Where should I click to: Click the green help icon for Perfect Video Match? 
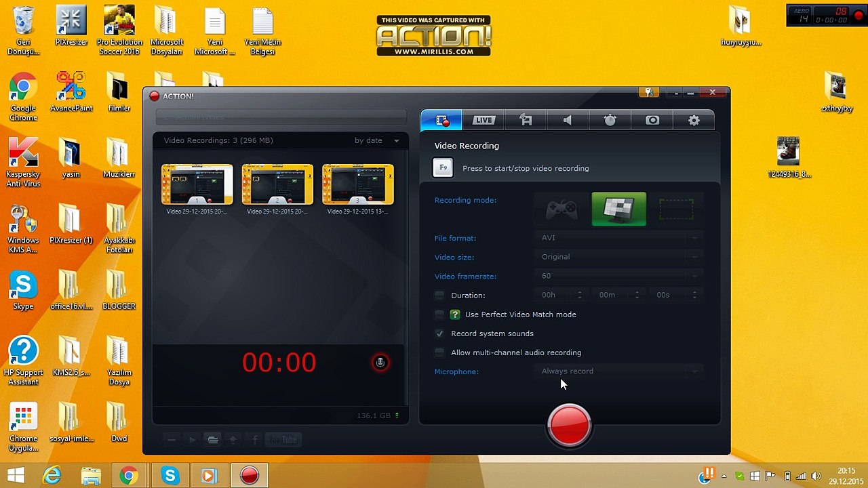point(455,314)
